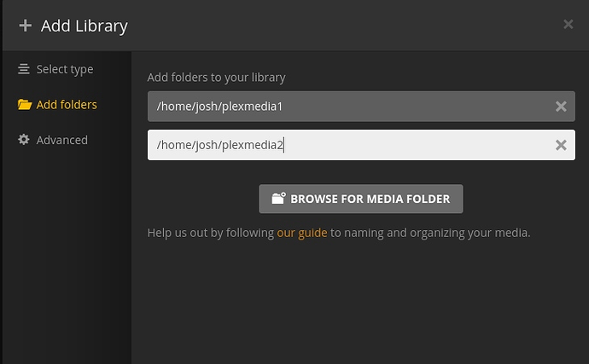Click the Add Library title text

tap(85, 26)
